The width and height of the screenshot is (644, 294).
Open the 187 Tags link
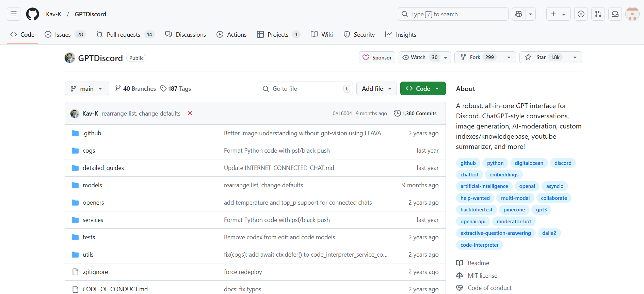pos(176,88)
